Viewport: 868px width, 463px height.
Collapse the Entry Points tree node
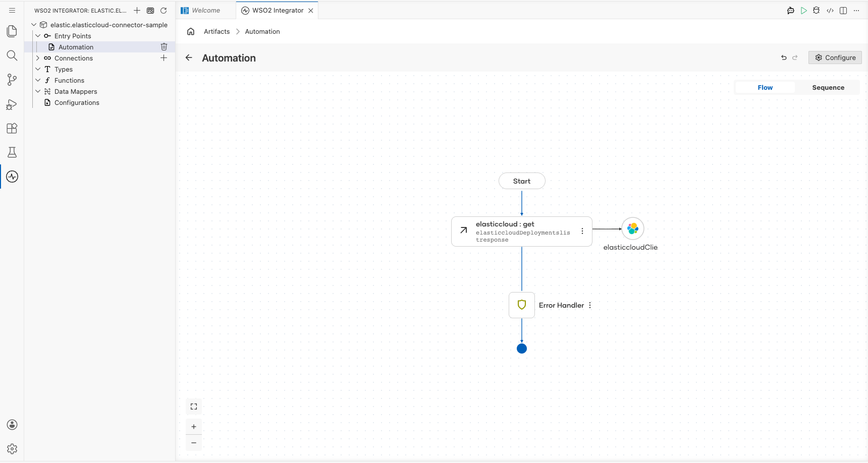pos(38,36)
